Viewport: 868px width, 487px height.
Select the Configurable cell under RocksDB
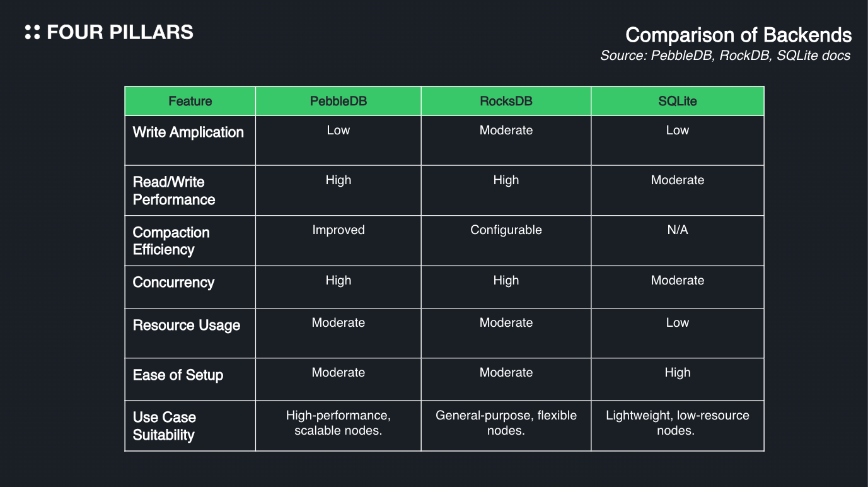pos(506,230)
